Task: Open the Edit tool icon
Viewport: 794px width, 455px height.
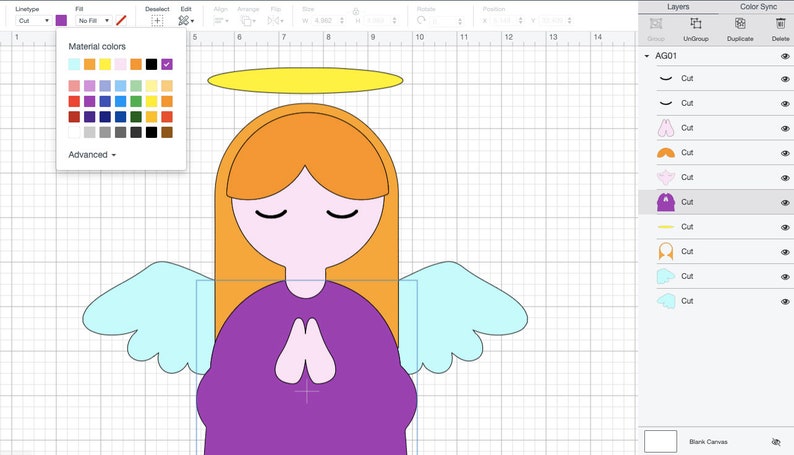Action: pos(183,21)
